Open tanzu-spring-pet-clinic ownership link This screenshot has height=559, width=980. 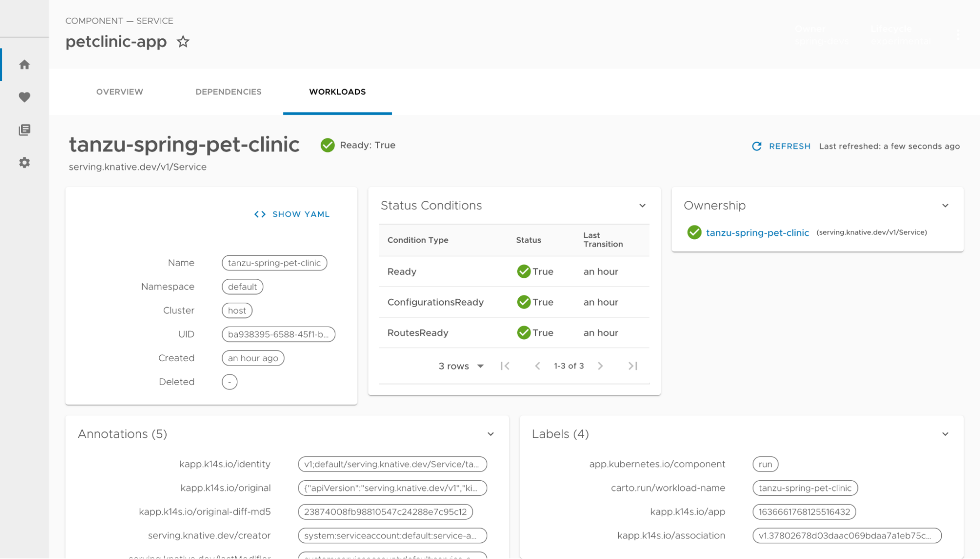pos(757,233)
